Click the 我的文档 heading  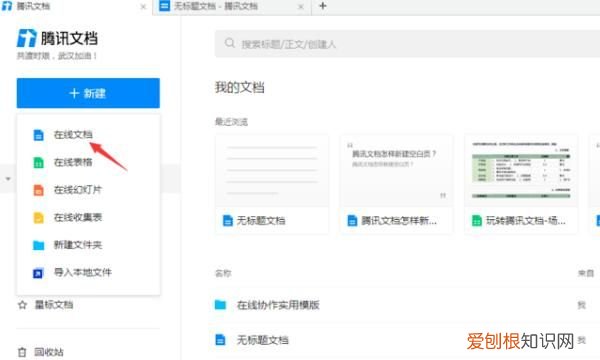pyautogui.click(x=240, y=87)
